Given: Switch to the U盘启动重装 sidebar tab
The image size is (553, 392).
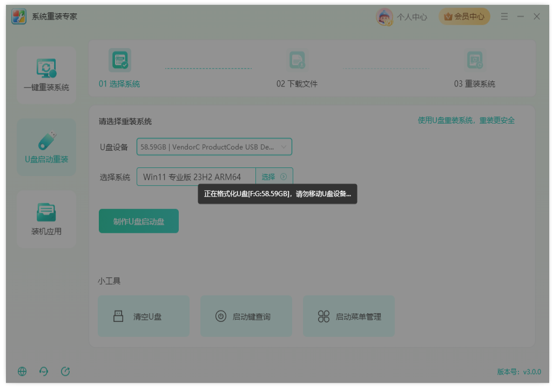Looking at the screenshot, I should (46, 147).
